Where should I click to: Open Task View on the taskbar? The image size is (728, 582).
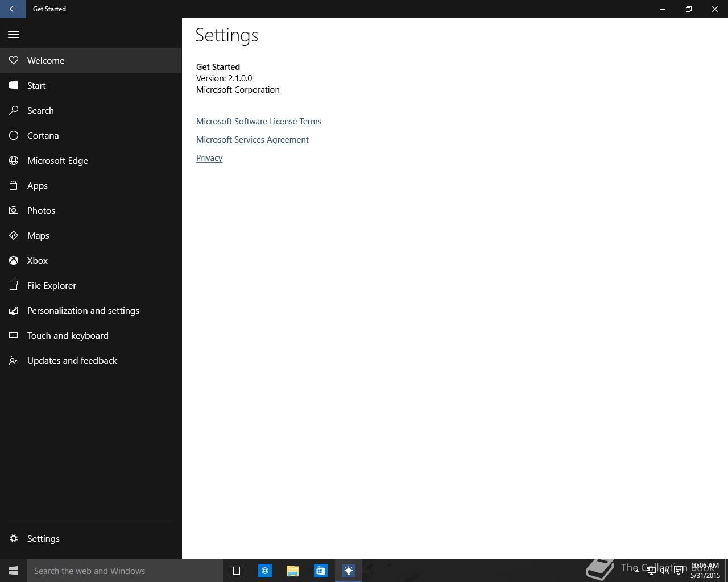tap(237, 571)
